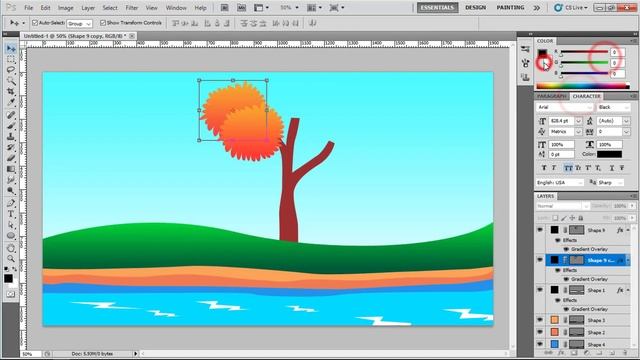The height and width of the screenshot is (360, 640).
Task: Open the CS Live button
Action: (571, 8)
